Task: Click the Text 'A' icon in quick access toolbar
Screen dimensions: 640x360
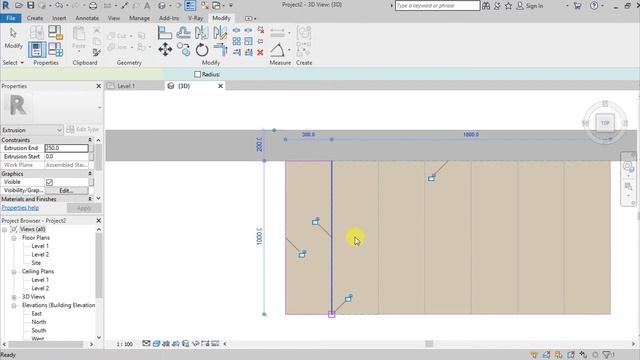Action: click(147, 5)
